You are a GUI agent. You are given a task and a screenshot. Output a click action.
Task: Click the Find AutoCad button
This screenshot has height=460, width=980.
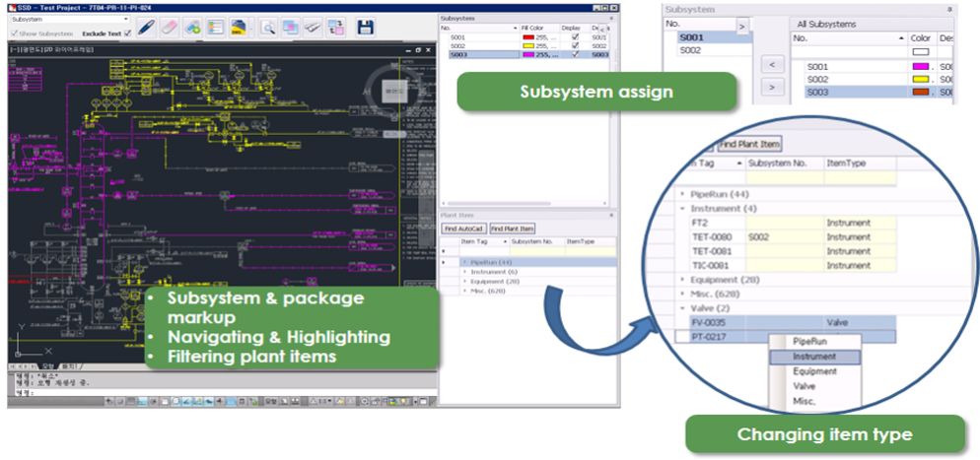pos(462,228)
